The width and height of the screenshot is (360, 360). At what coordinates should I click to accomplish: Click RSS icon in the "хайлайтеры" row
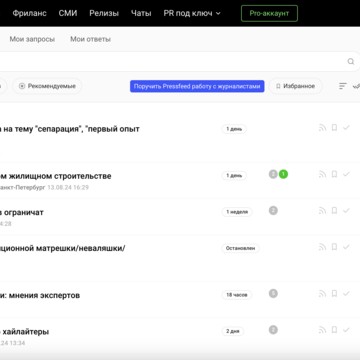(322, 330)
